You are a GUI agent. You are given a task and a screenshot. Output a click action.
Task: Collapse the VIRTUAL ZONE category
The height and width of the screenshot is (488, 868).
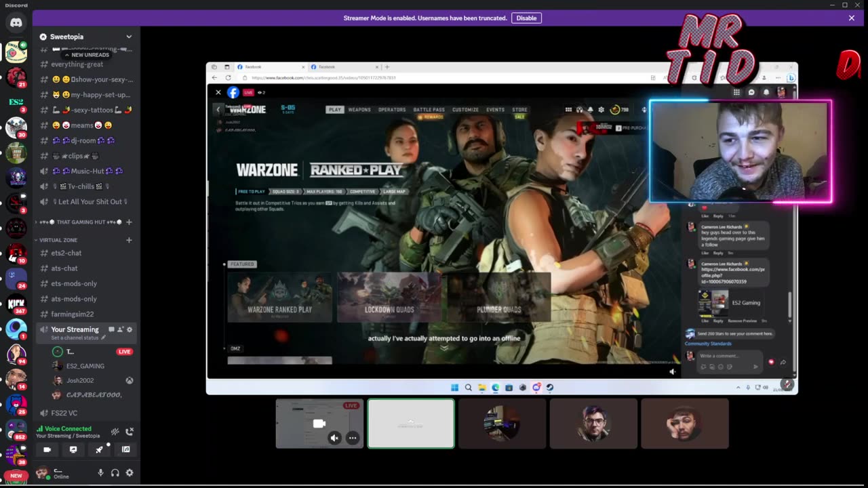tap(58, 240)
